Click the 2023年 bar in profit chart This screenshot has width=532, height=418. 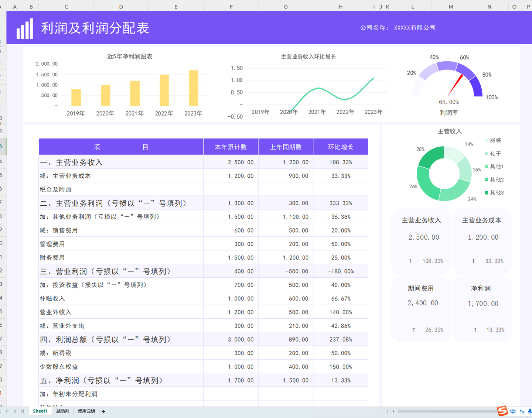point(194,88)
